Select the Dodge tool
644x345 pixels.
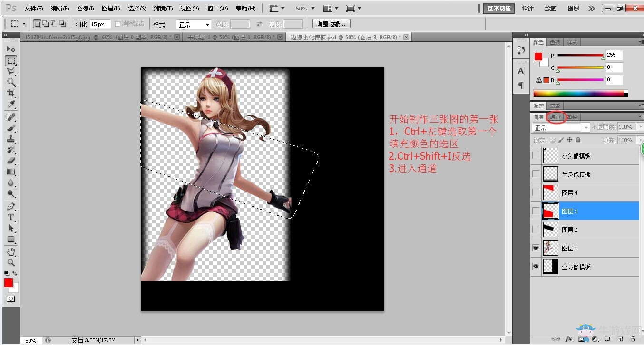(11, 193)
